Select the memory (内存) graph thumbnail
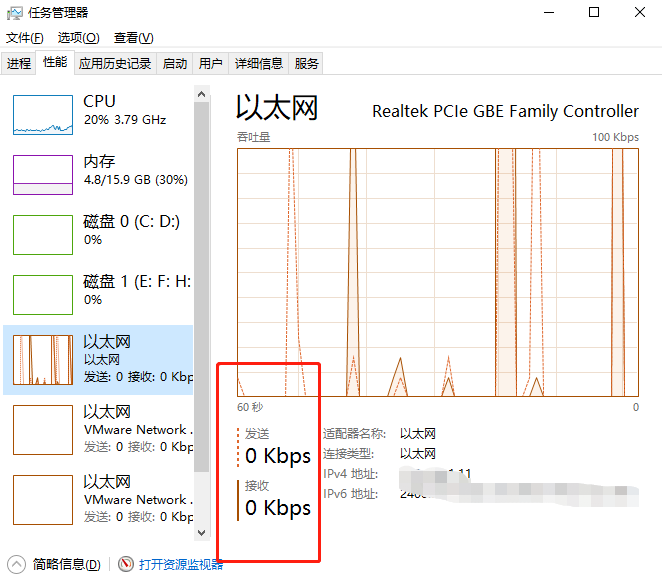Screen dimensions: 662x586 43,175
